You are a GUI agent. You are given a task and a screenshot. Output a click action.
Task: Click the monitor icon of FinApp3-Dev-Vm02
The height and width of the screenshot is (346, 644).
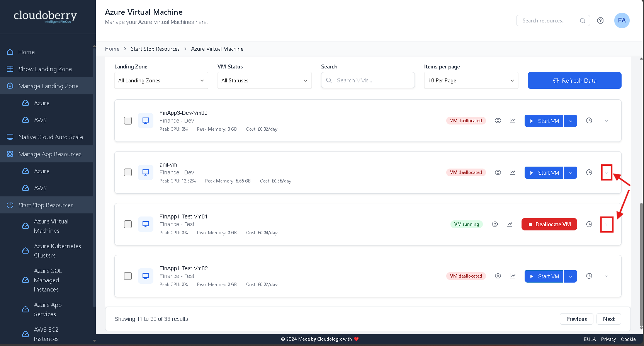click(146, 121)
